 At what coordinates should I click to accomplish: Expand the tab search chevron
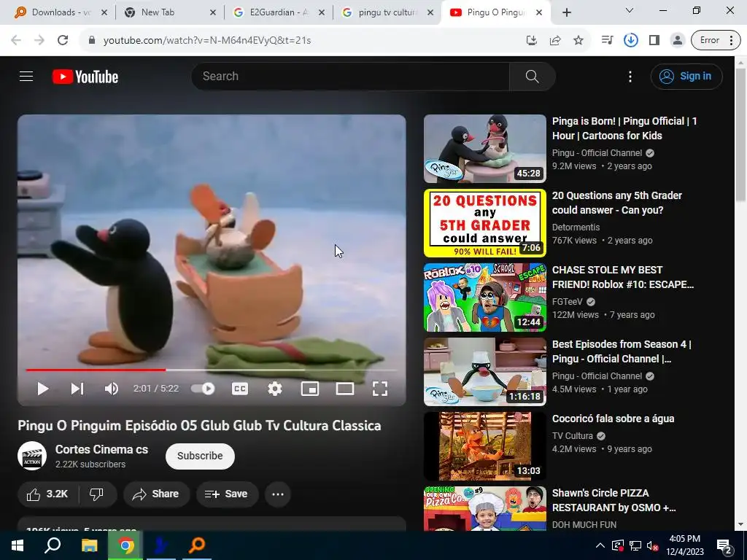(x=629, y=10)
